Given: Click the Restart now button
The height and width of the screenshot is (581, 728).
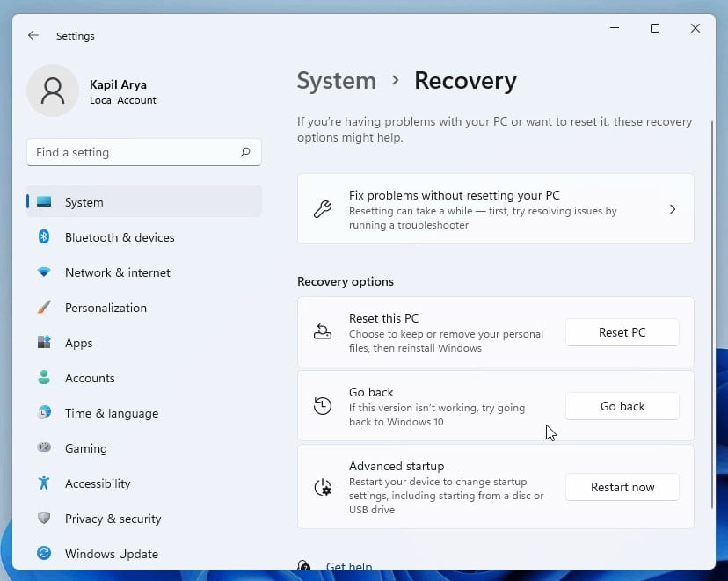Looking at the screenshot, I should click(x=622, y=487).
